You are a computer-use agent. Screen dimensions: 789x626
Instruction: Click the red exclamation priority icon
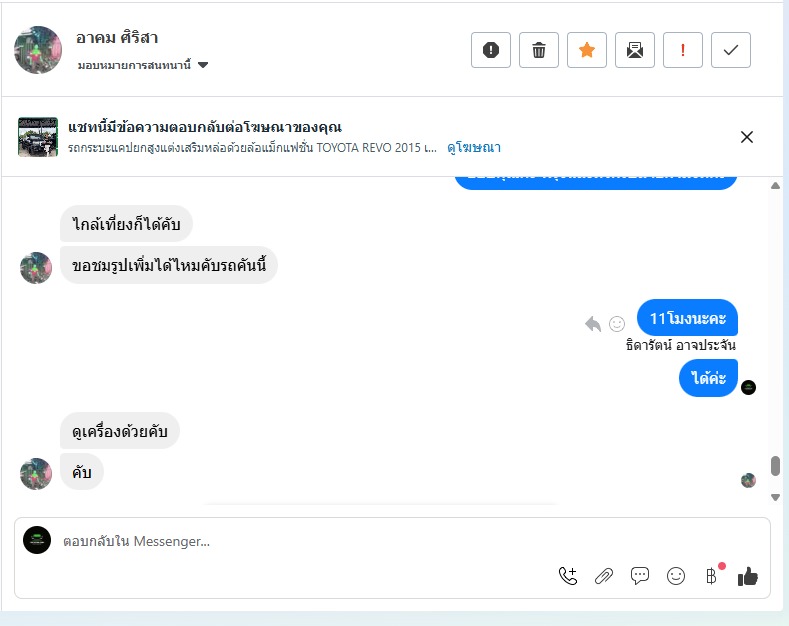[683, 50]
